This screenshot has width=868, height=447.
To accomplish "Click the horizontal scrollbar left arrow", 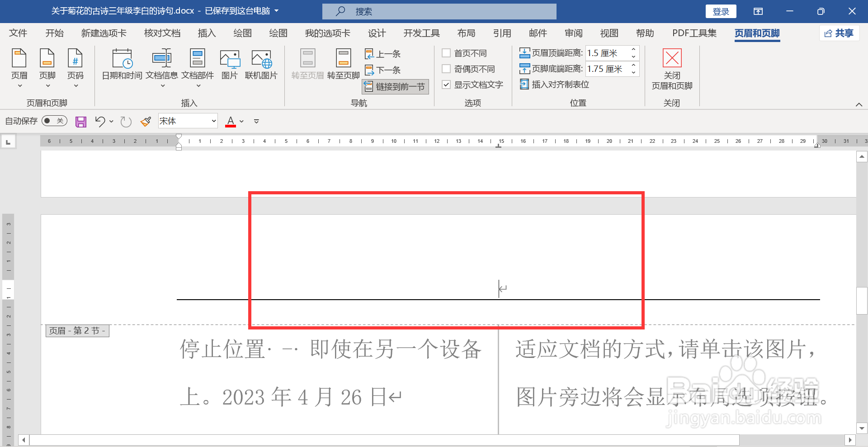I will pos(24,440).
